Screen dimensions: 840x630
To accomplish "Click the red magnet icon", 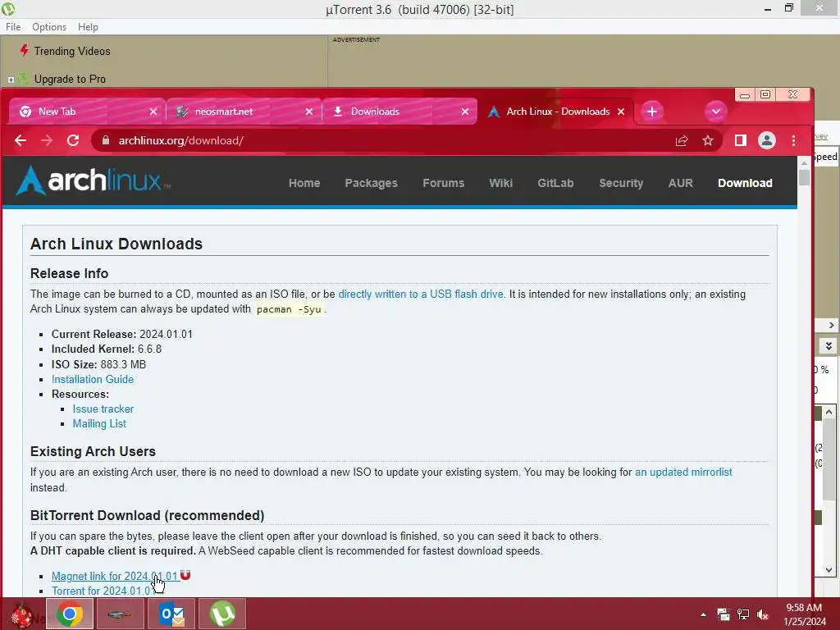I will point(185,575).
